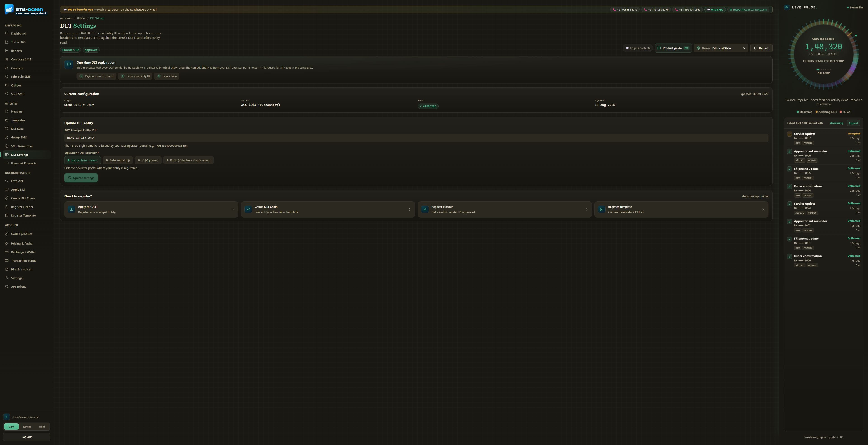Open the Theme Editorial Slate dropdown

coord(721,48)
